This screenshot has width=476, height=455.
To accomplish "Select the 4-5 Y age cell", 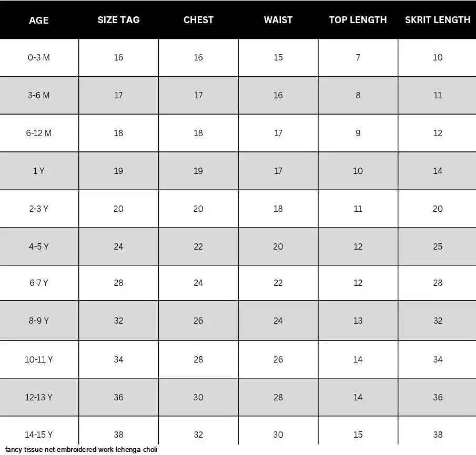I will (39, 246).
